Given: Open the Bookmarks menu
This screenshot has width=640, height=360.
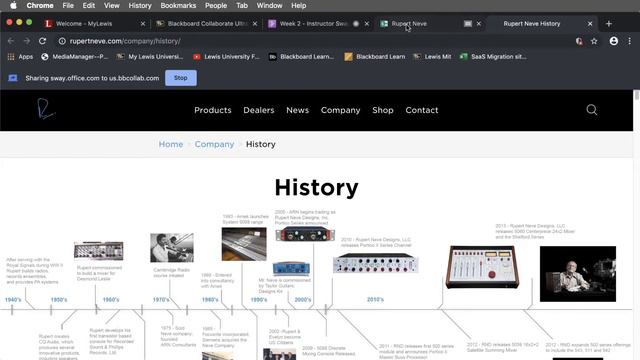Looking at the screenshot, I should [x=178, y=6].
